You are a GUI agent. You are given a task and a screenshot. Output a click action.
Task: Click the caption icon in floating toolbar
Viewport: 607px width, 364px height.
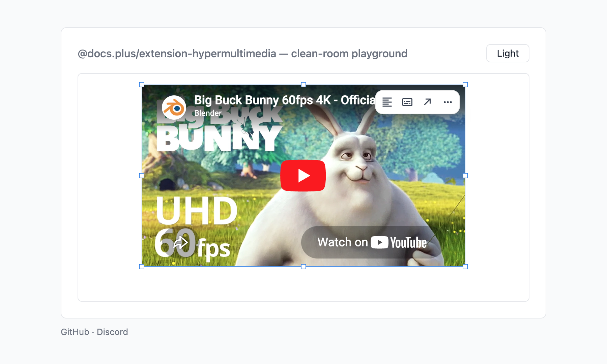(x=407, y=102)
